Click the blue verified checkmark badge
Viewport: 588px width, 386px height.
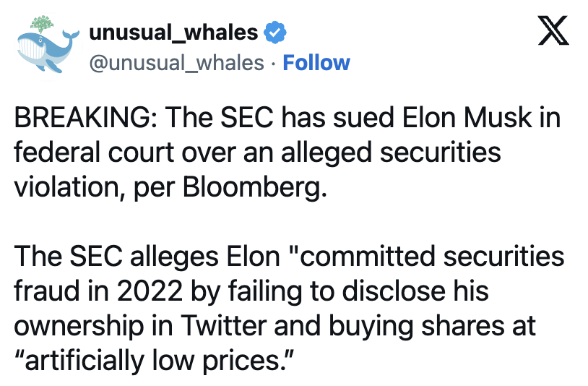click(x=275, y=33)
